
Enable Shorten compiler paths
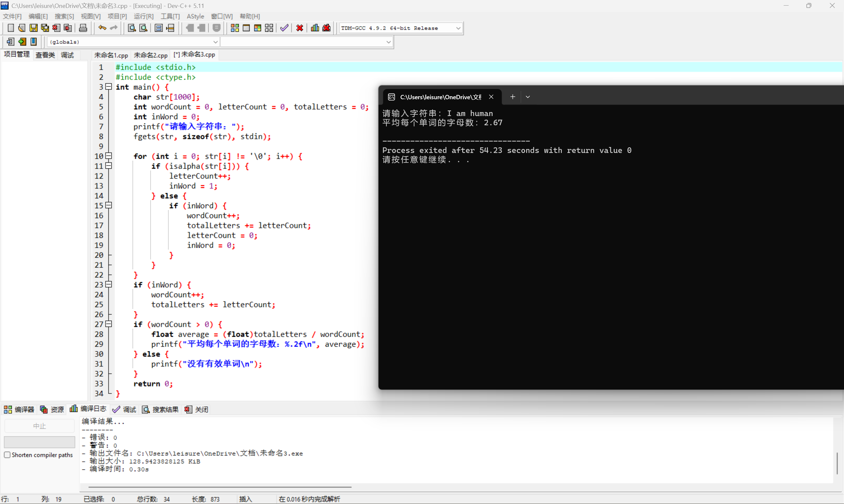tap(7, 455)
